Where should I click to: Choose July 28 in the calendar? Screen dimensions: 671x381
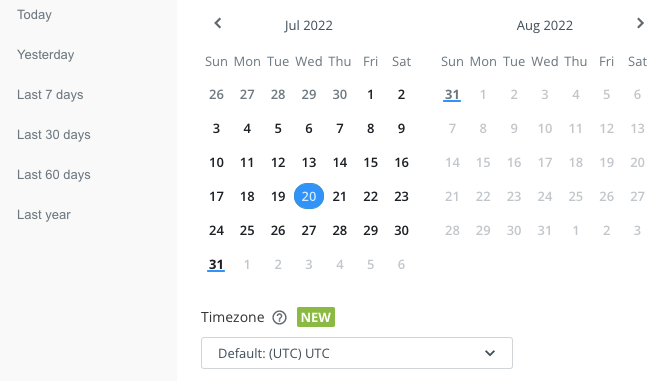[x=340, y=230]
